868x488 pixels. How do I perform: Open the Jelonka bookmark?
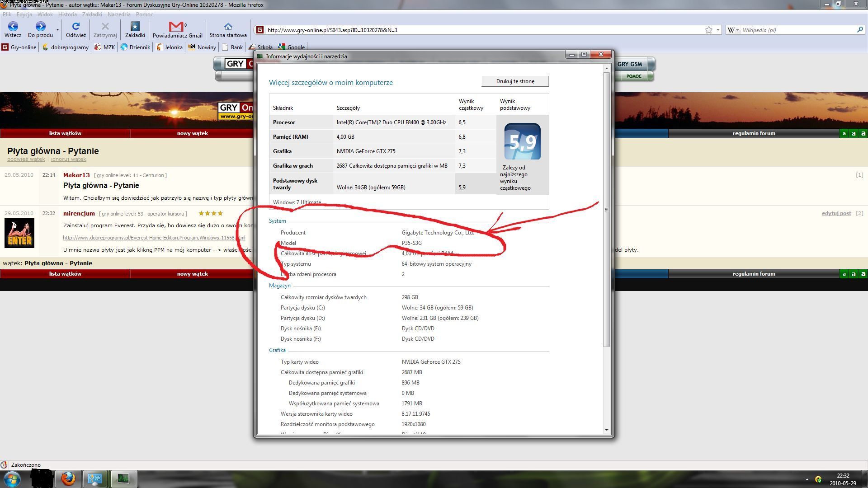169,47
